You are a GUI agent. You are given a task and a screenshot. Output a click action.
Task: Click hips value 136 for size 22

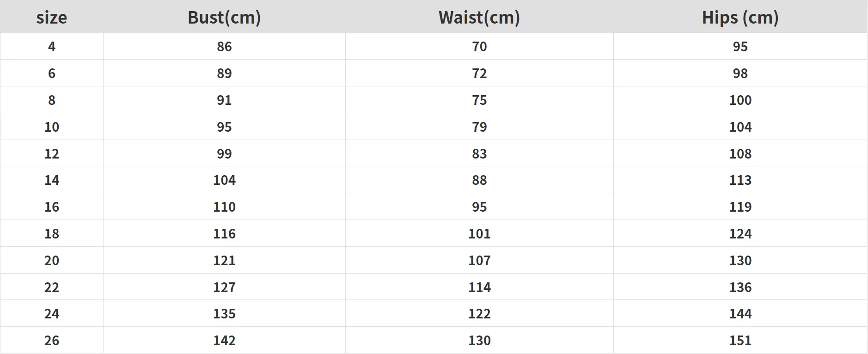(740, 287)
